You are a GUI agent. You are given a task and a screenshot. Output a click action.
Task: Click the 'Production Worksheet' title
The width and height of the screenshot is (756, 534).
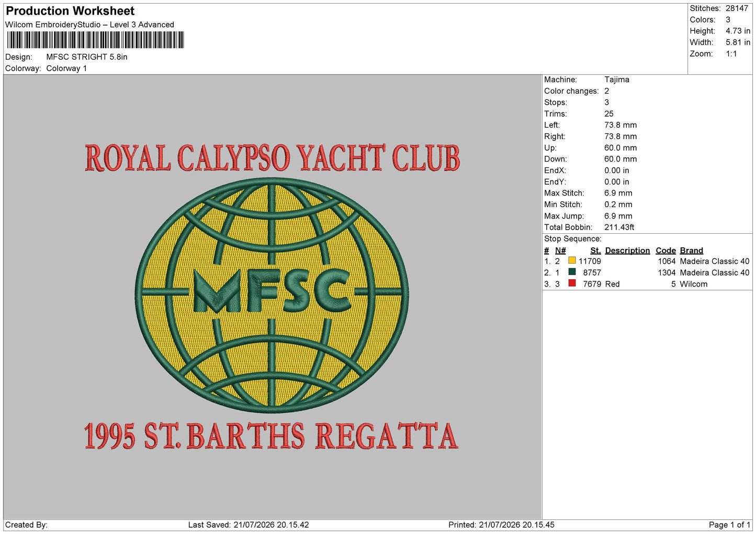tap(70, 11)
